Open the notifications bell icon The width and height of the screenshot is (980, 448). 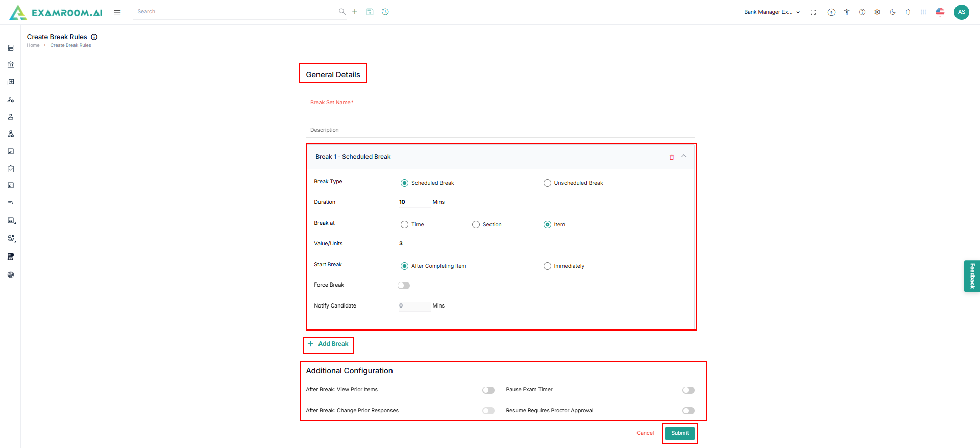tap(908, 12)
